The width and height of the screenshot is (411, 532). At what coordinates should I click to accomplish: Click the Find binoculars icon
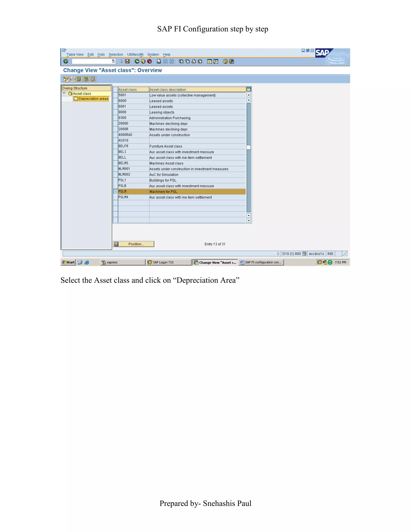165,61
